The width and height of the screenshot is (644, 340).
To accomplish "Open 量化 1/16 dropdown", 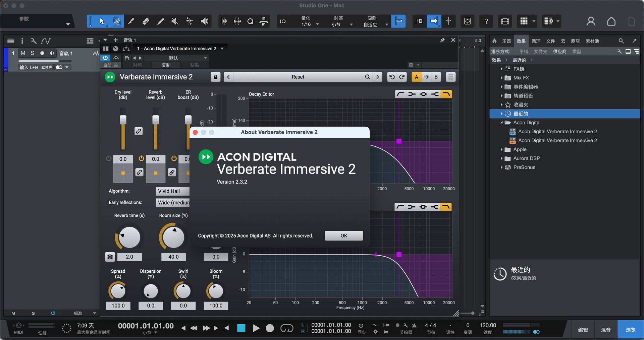I will [310, 21].
